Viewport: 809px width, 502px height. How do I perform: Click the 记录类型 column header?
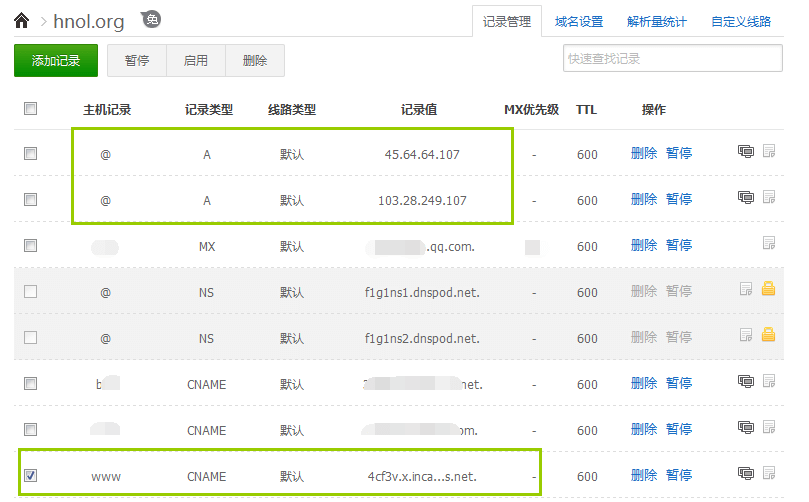[209, 110]
